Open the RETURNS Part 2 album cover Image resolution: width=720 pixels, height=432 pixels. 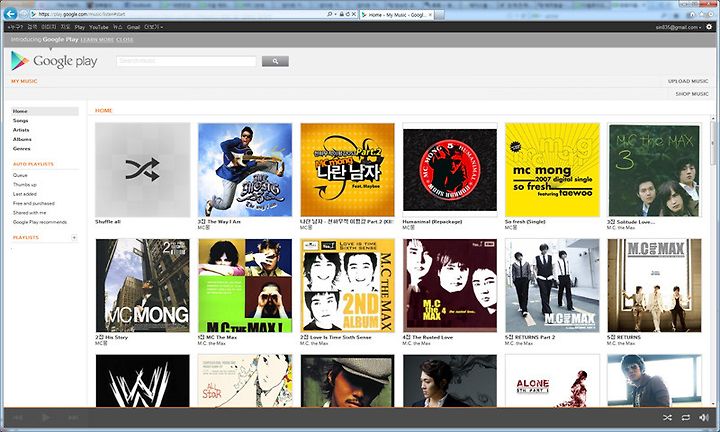(552, 285)
